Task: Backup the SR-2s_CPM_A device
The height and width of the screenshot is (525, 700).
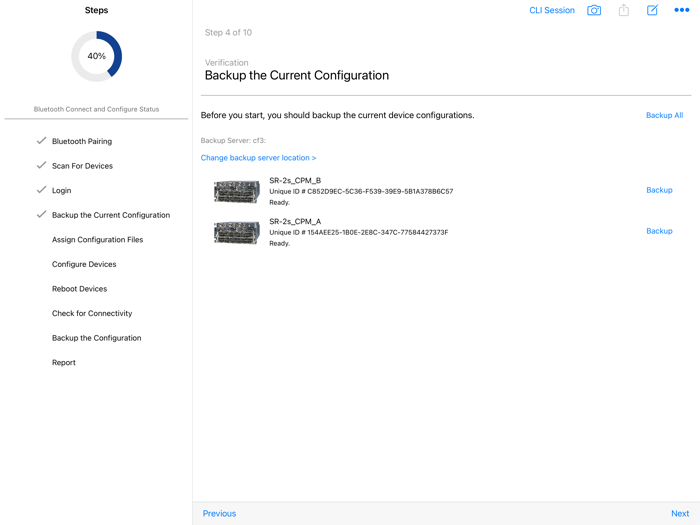Action: click(x=659, y=231)
